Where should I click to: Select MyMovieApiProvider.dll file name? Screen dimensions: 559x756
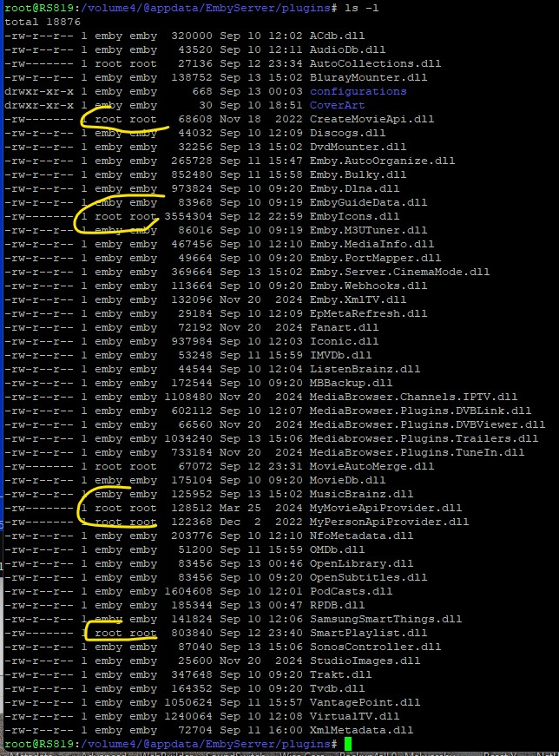pyautogui.click(x=385, y=508)
